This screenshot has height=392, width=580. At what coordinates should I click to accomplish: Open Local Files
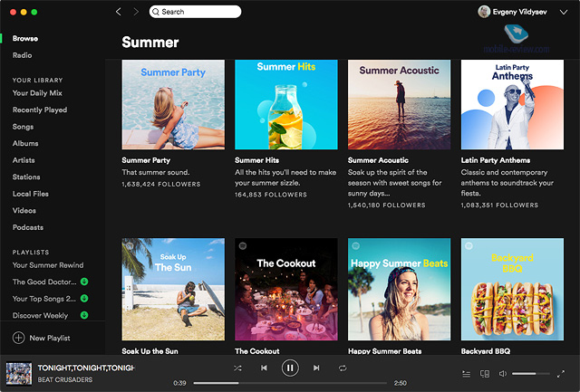(31, 194)
